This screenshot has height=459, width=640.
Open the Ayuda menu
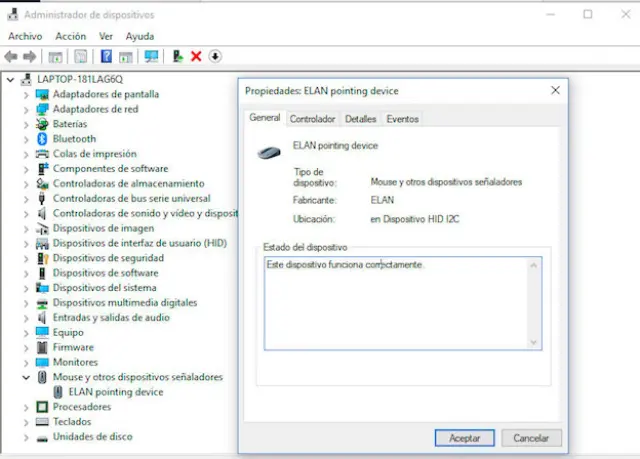pyautogui.click(x=140, y=36)
